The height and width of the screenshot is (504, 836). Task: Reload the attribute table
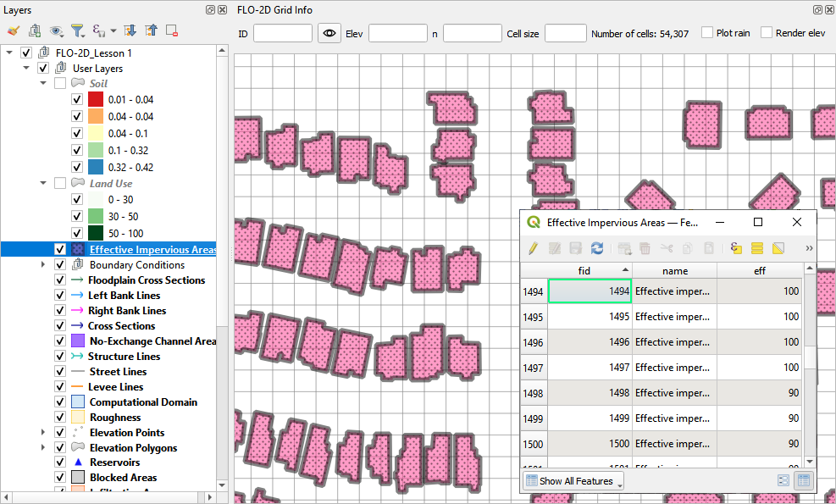coord(597,248)
